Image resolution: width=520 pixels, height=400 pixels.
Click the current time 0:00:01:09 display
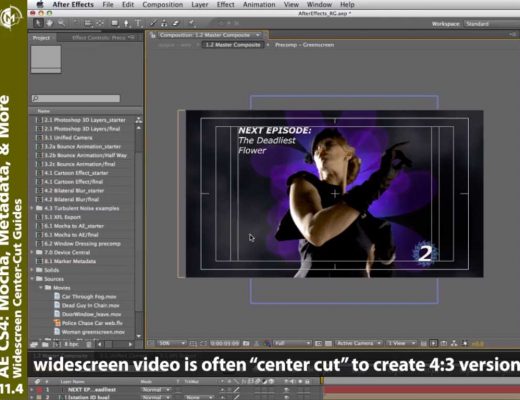tap(225, 343)
